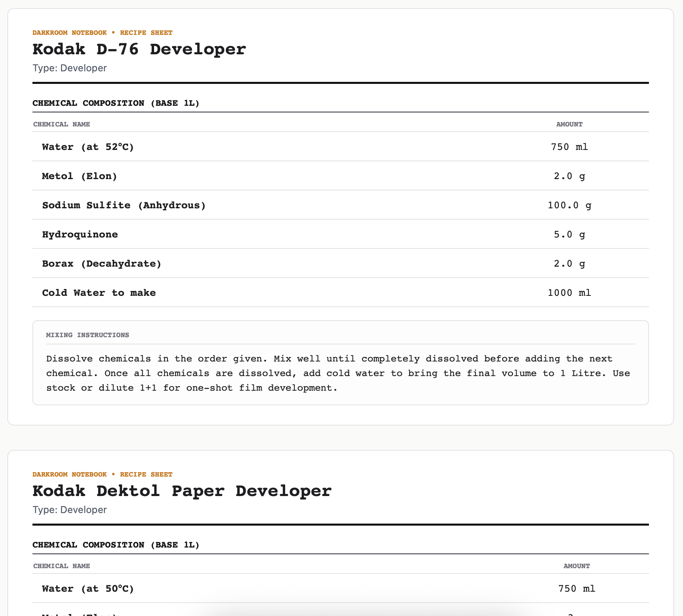Image resolution: width=683 pixels, height=616 pixels.
Task: Click the Type: Developer label under Dektol
Action: 70,509
